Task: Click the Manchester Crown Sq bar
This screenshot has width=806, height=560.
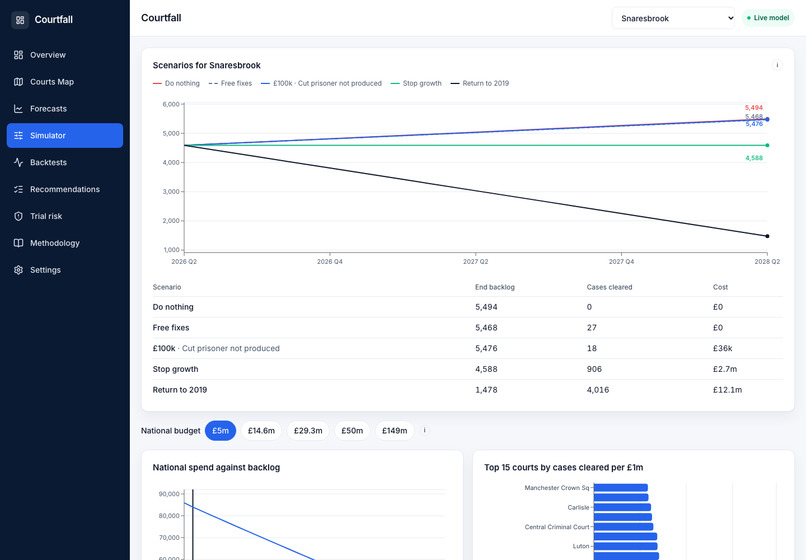Action: tap(620, 488)
